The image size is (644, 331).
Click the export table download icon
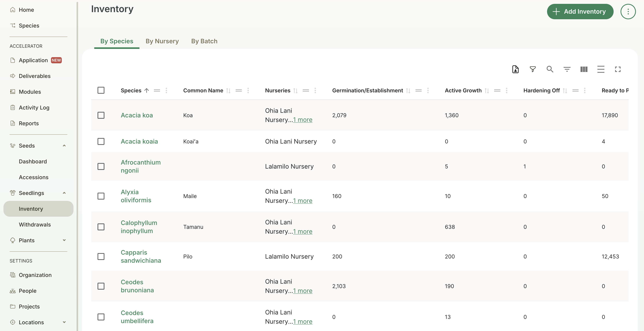coord(515,69)
